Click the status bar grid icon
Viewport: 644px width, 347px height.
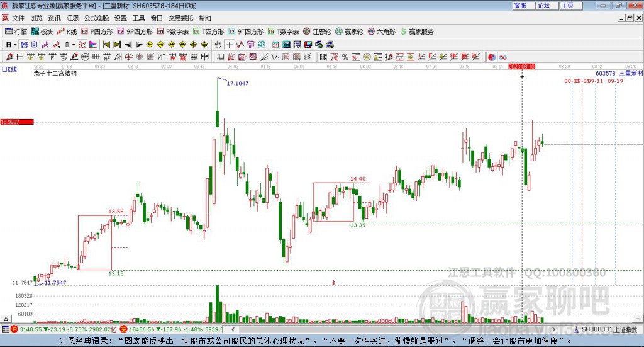point(5,329)
